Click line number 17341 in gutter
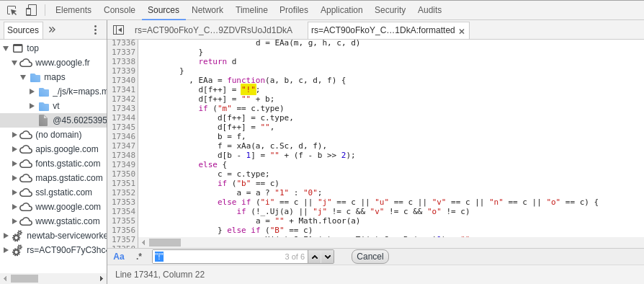 click(123, 89)
